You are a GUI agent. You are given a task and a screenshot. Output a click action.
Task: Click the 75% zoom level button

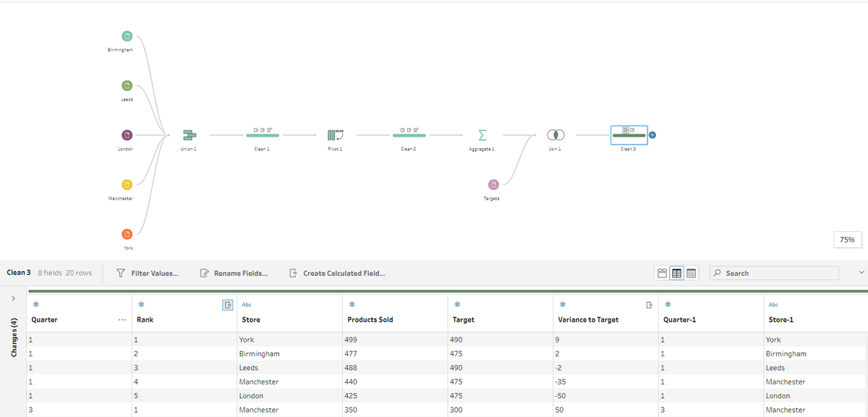pyautogui.click(x=847, y=239)
